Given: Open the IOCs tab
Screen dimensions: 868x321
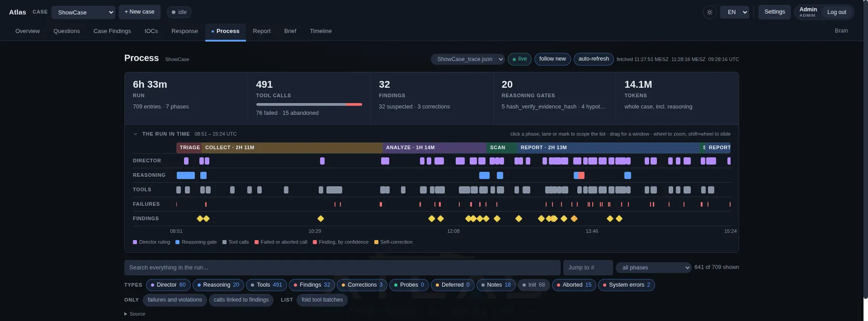Looking at the screenshot, I should (x=151, y=31).
